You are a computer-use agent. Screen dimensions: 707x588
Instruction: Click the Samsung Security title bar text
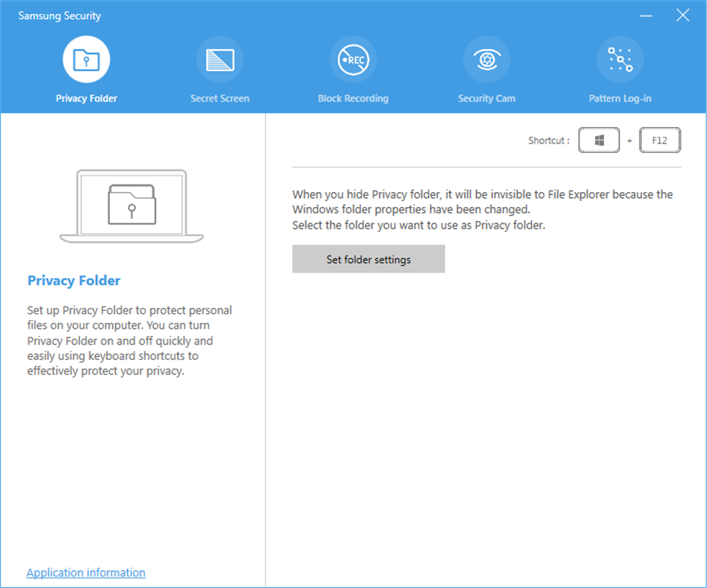pos(59,15)
